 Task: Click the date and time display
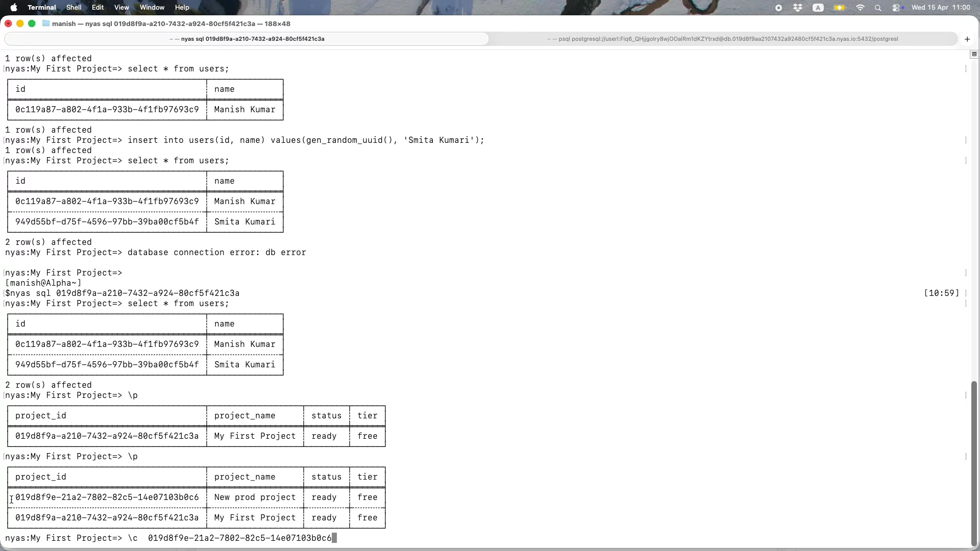[x=941, y=7]
